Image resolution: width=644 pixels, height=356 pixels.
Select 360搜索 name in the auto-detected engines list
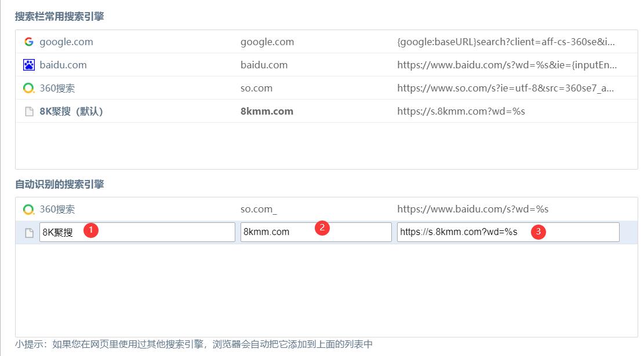point(57,209)
